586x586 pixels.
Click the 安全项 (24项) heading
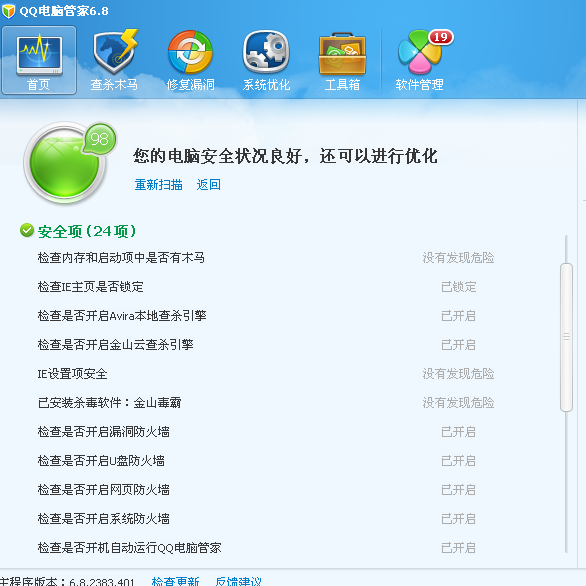tap(87, 231)
